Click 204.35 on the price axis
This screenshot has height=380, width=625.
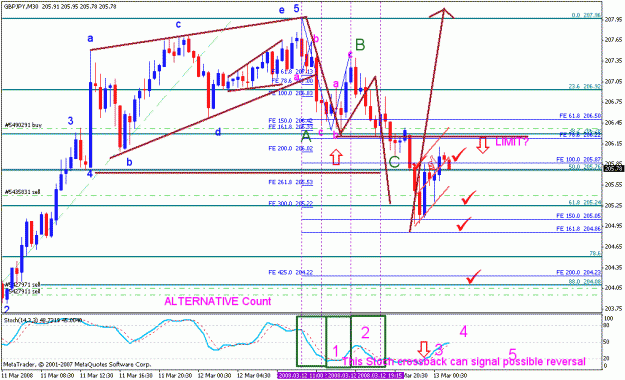pos(613,267)
